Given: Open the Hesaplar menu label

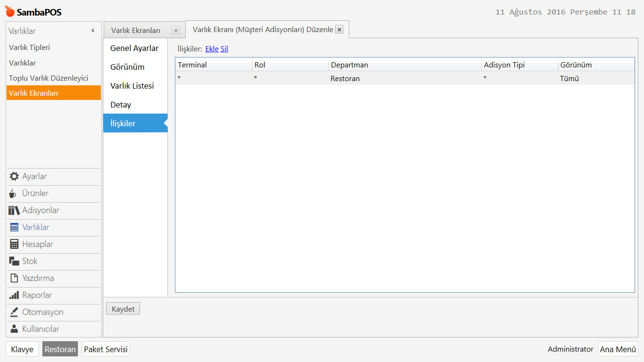Looking at the screenshot, I should (x=38, y=244).
